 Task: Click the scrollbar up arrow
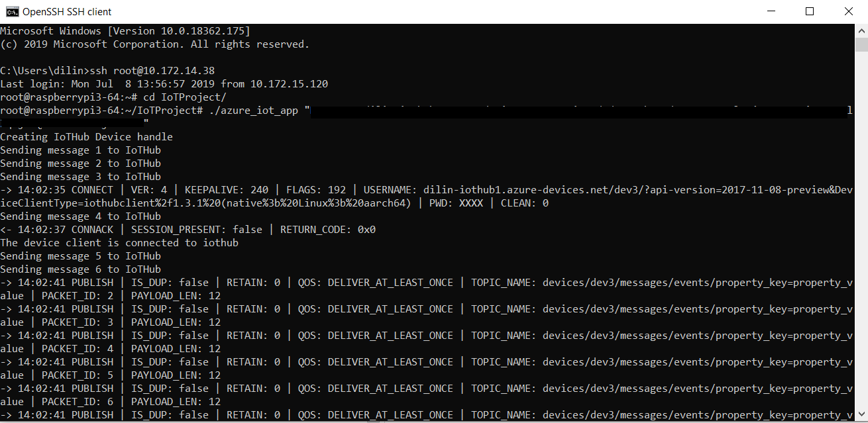(x=861, y=30)
